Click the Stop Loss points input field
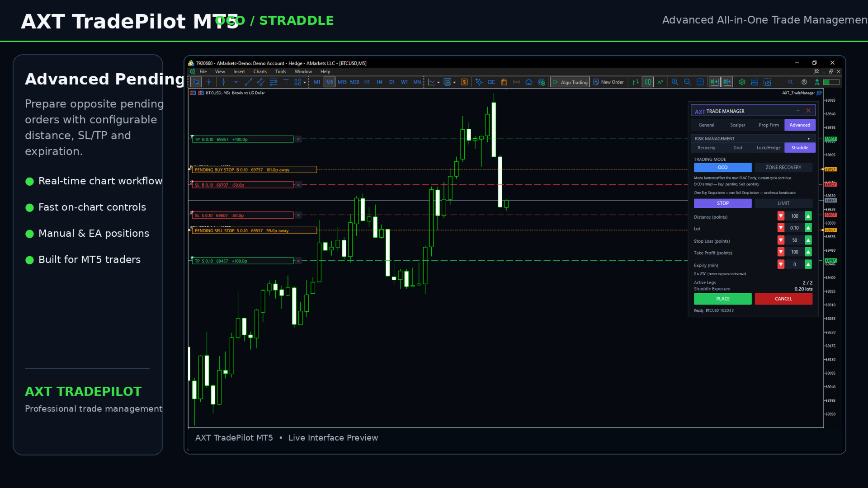 [x=795, y=240]
